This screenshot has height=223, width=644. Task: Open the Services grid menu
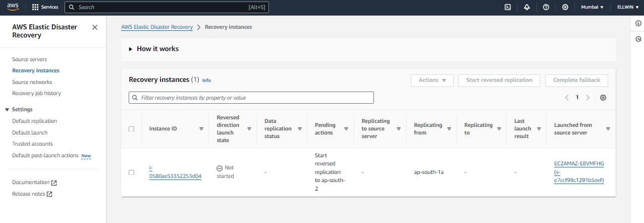[x=45, y=7]
